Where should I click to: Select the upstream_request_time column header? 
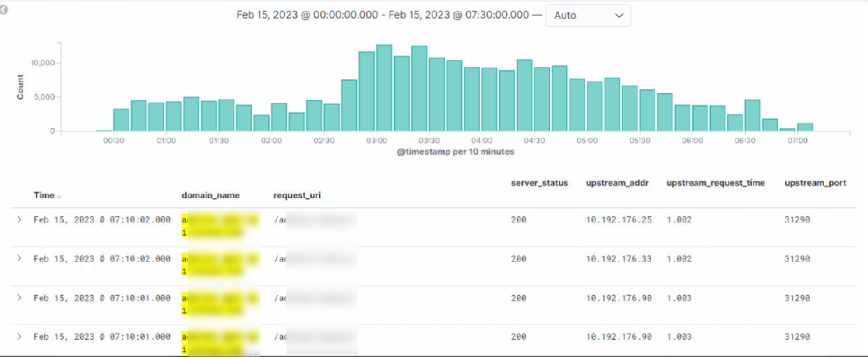[715, 183]
